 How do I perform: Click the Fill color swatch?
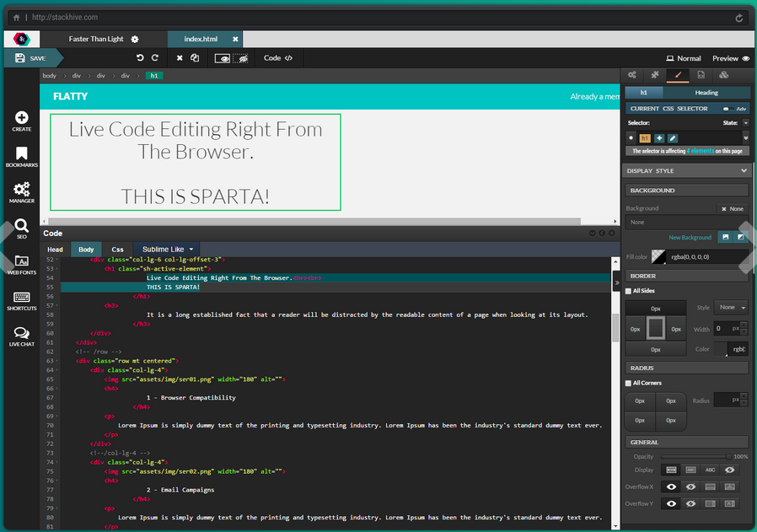[x=658, y=256]
